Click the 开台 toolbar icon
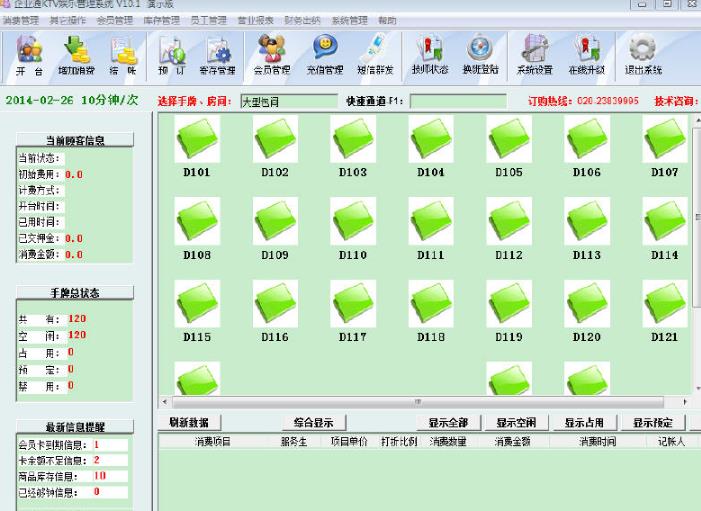701x511 pixels. coord(30,55)
